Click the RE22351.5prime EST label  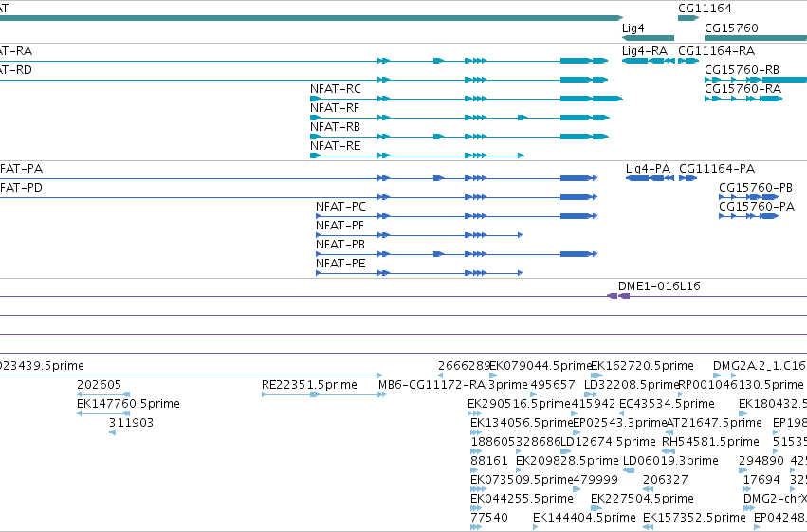coord(309,385)
